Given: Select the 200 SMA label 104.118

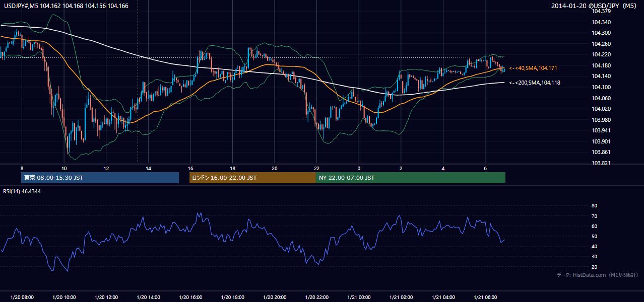Looking at the screenshot, I should click(535, 83).
